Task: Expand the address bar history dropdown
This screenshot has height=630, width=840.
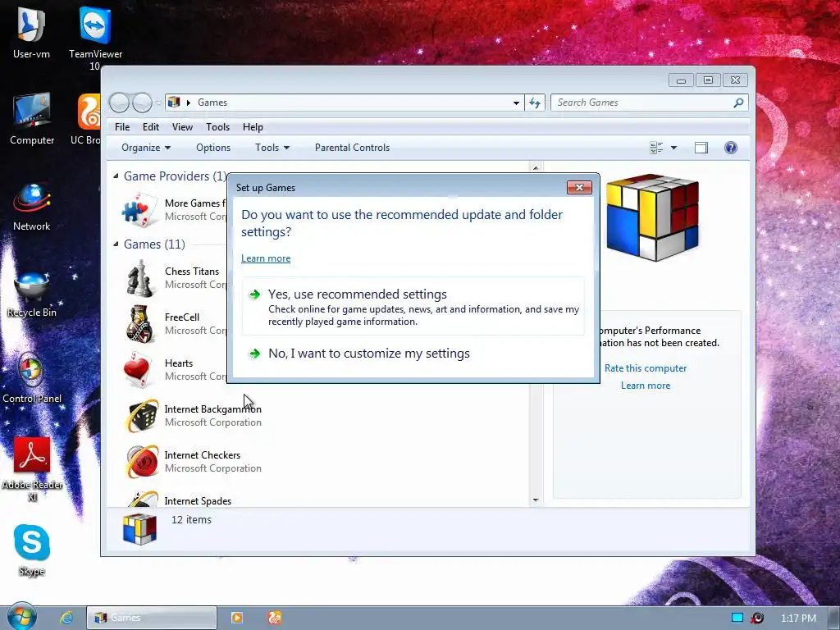Action: (x=516, y=103)
